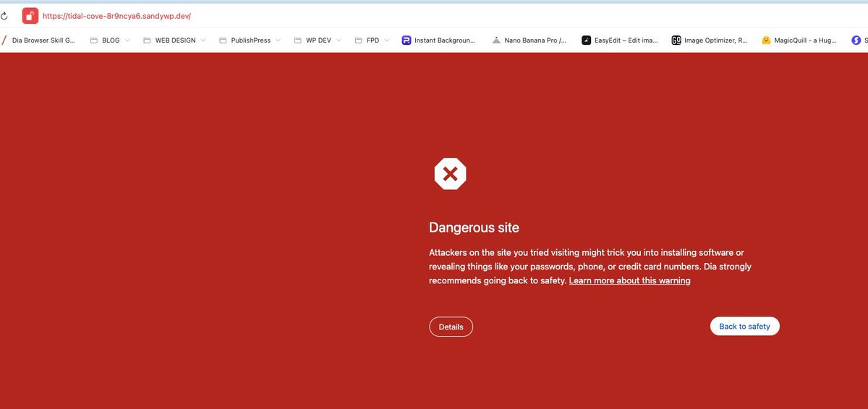Expand the chevron beside FPD folder

point(387,40)
